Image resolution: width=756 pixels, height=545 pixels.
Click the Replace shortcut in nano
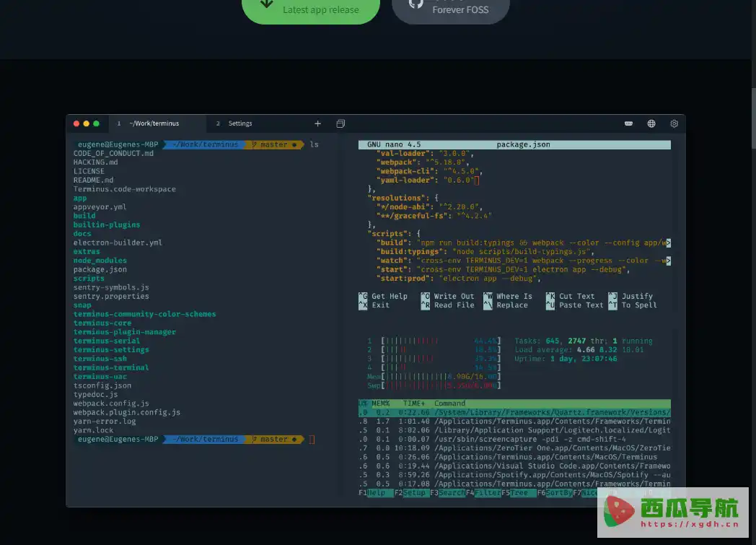(505, 305)
